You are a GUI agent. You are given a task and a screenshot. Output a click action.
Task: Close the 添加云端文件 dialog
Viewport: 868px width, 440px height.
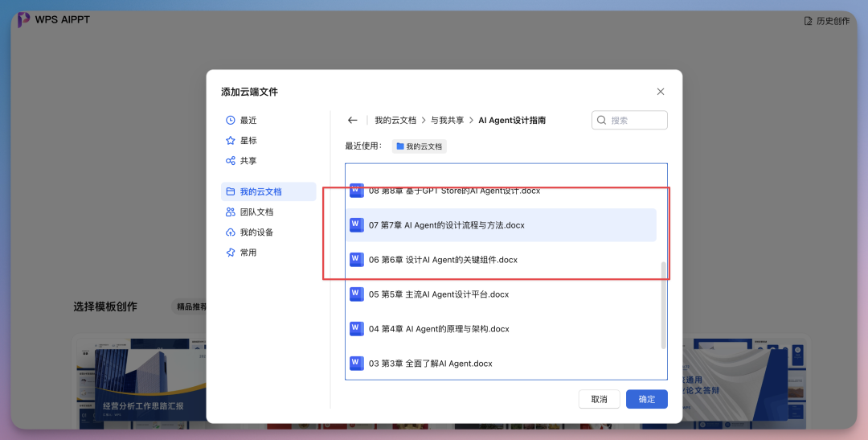661,92
